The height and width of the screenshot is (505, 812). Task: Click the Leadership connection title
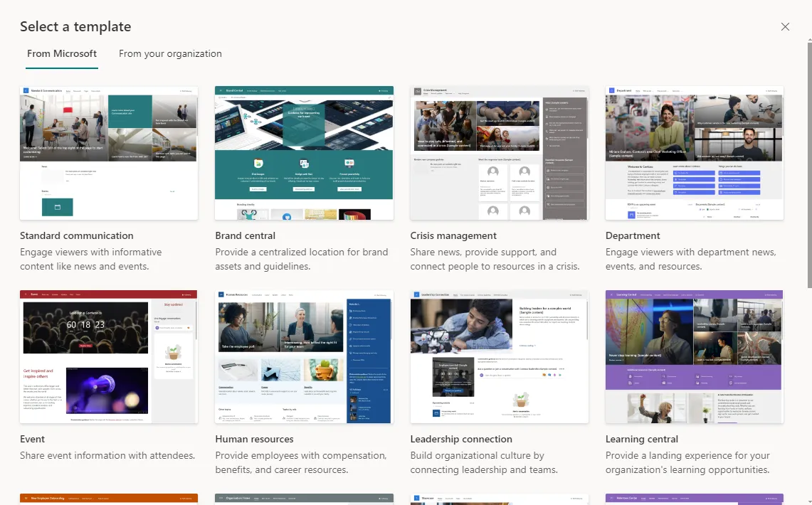(461, 440)
